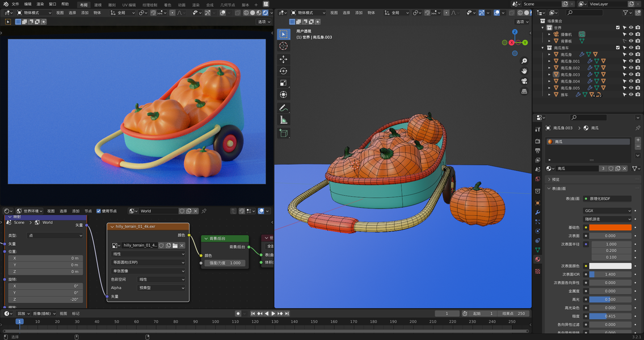Open the Object Data green triangle tab
This screenshot has height=340, width=644.
click(538, 250)
